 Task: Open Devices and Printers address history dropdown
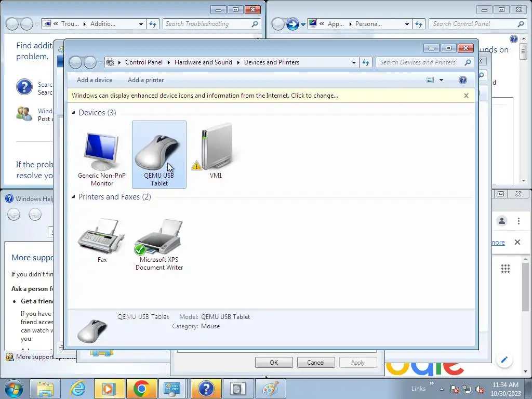(354, 62)
